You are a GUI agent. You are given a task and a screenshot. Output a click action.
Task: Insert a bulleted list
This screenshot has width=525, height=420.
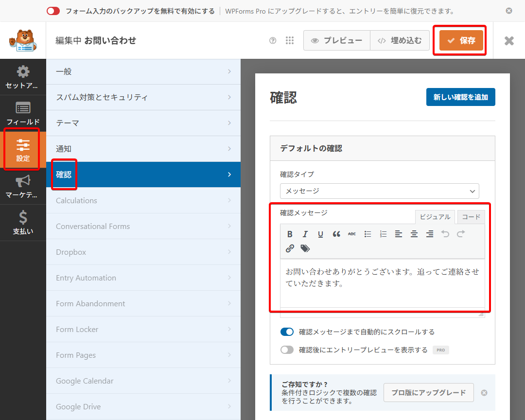click(367, 234)
